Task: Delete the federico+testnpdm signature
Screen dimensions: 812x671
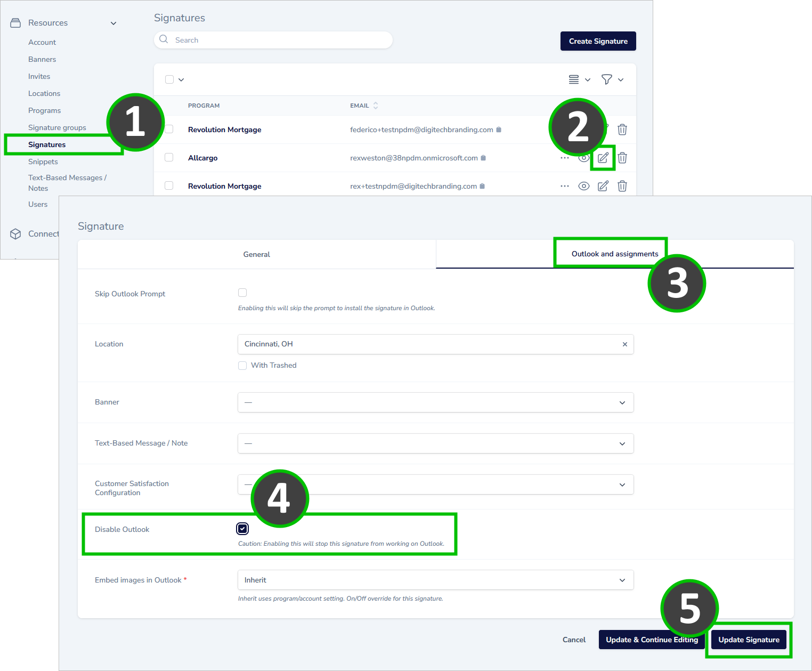Action: [622, 130]
